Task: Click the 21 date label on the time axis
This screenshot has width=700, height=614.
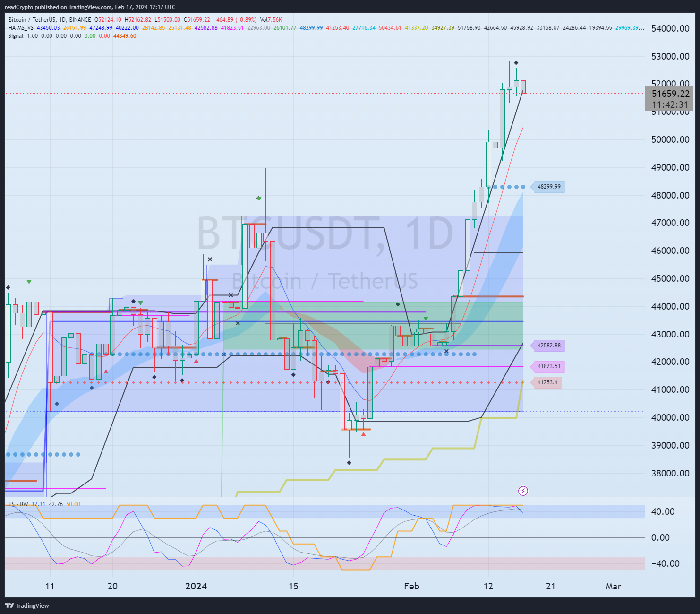Action: point(551,586)
